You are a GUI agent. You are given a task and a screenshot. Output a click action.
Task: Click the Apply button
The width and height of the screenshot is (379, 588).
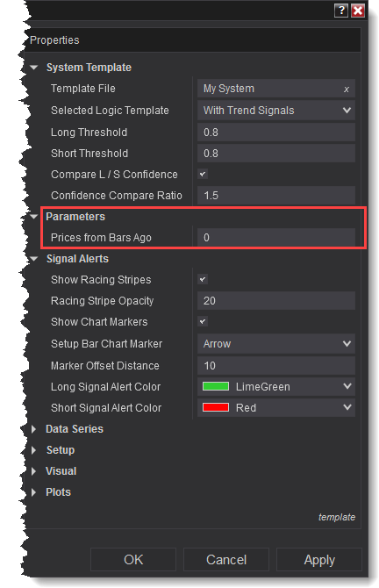click(x=319, y=560)
